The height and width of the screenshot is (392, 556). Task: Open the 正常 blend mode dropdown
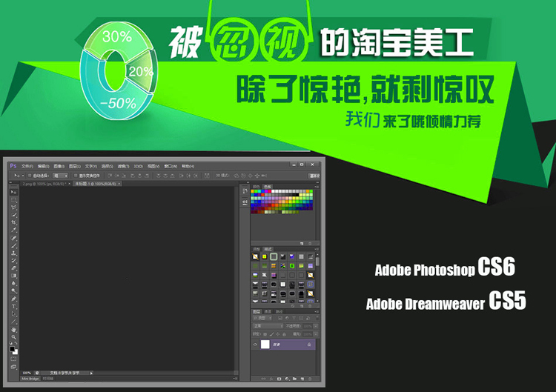pyautogui.click(x=268, y=326)
